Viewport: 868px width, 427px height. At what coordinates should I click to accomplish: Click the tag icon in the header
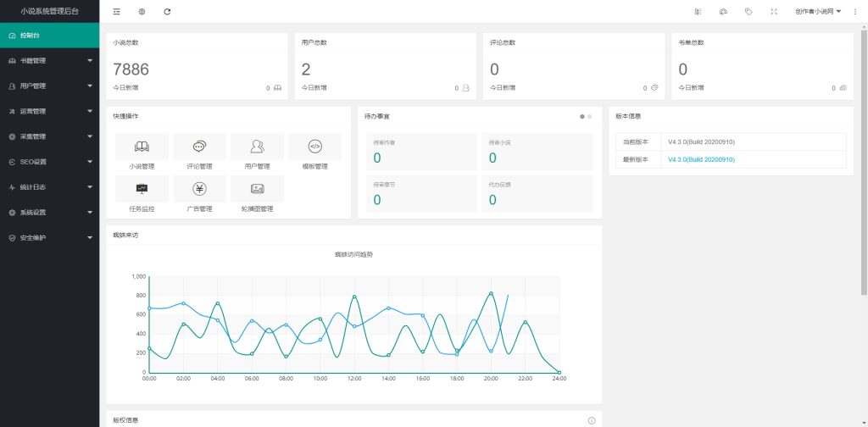[x=748, y=11]
